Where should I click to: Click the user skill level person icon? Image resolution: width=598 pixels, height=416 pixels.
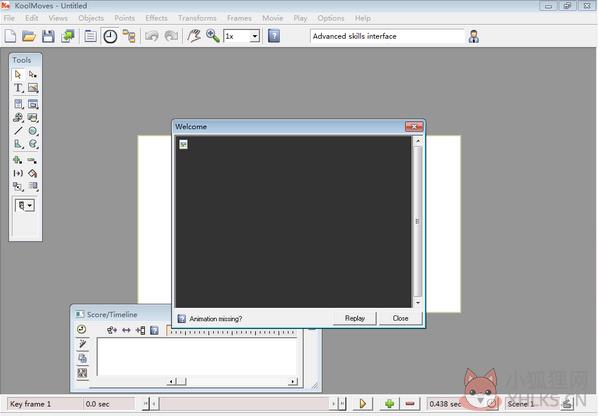(474, 36)
